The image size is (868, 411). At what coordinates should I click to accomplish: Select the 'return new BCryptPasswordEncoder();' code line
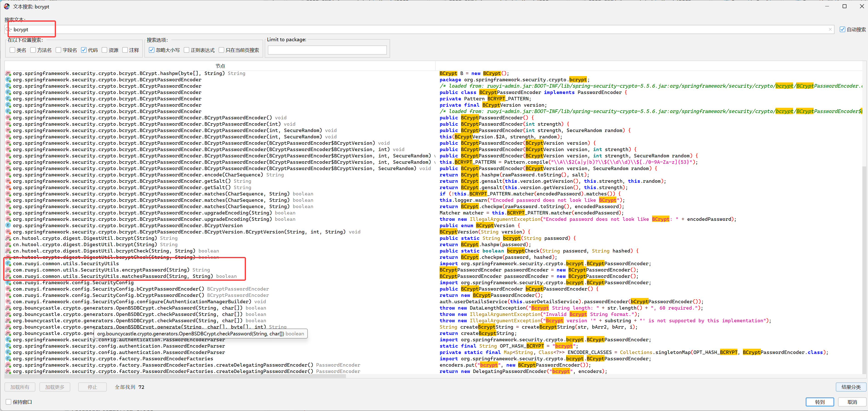(491, 296)
